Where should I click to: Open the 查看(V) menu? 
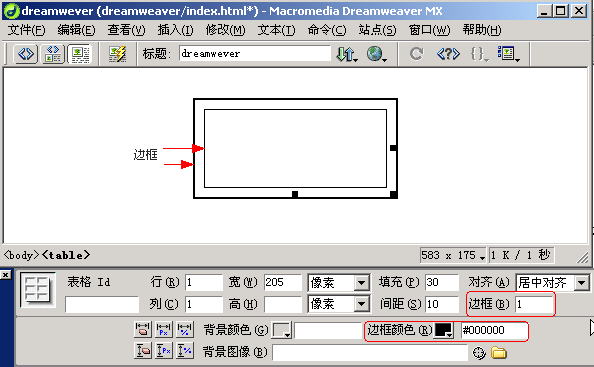pyautogui.click(x=126, y=30)
